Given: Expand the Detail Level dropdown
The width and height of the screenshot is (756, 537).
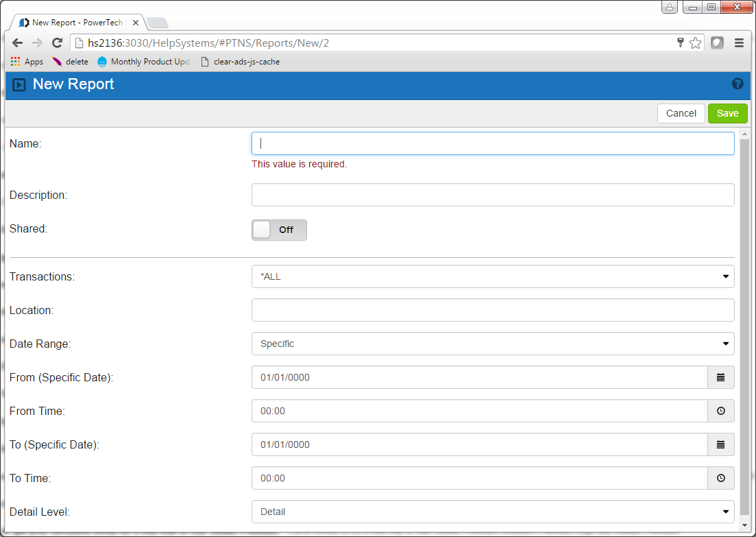Looking at the screenshot, I should [x=493, y=512].
